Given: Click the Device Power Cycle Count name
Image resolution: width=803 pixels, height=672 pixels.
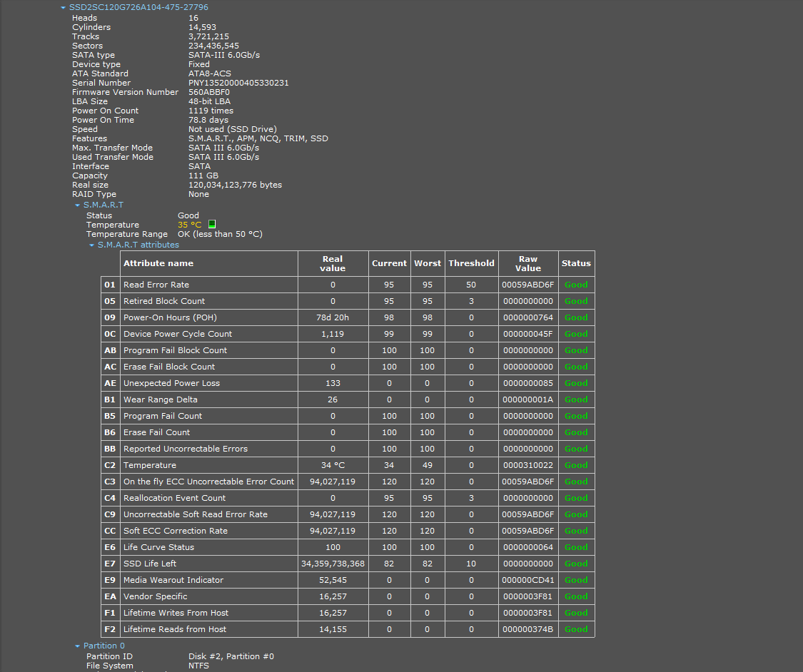Looking at the screenshot, I should (178, 334).
